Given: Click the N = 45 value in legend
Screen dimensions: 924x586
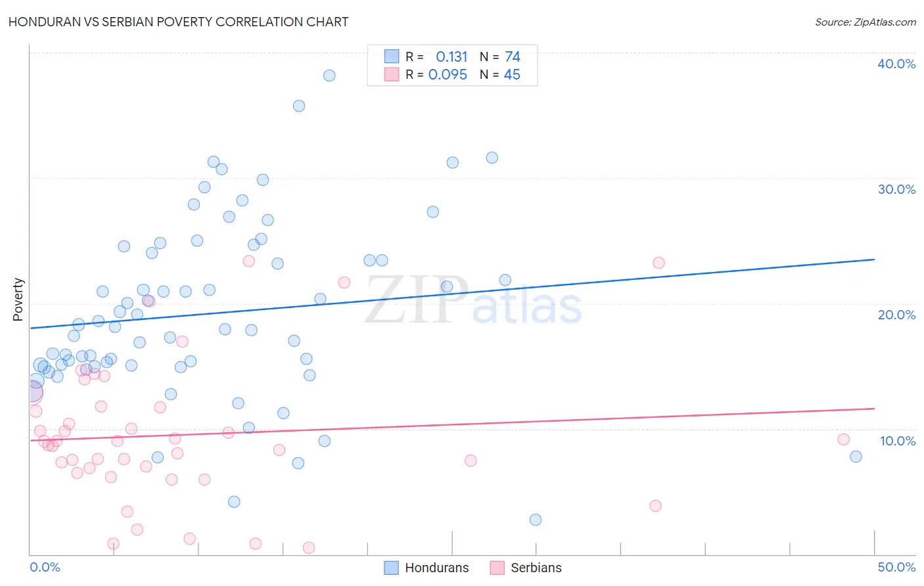Looking at the screenshot, I should tap(500, 74).
